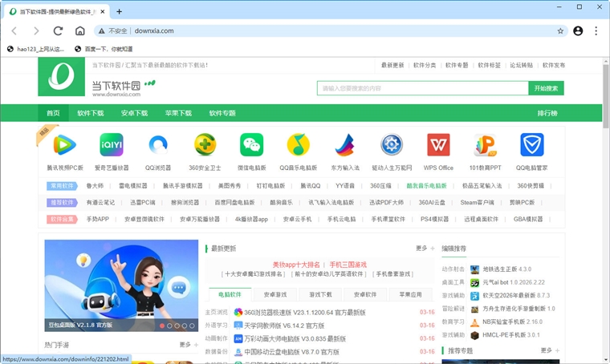610x364 pixels.
Task: Go back with the browser back arrow
Action: click(x=14, y=30)
